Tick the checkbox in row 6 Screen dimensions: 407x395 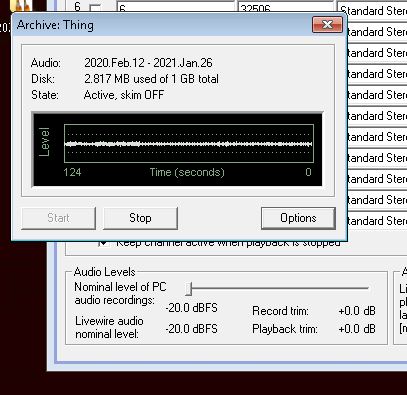(x=96, y=9)
